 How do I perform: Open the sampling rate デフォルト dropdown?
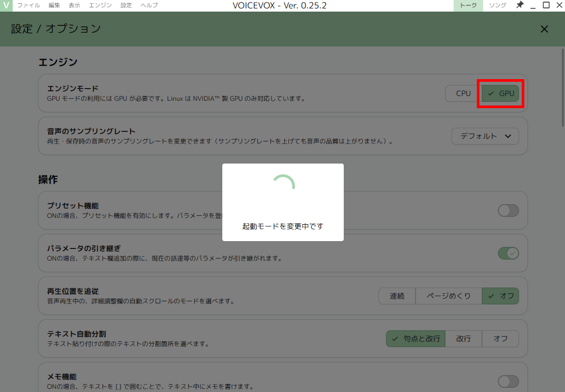click(x=485, y=136)
